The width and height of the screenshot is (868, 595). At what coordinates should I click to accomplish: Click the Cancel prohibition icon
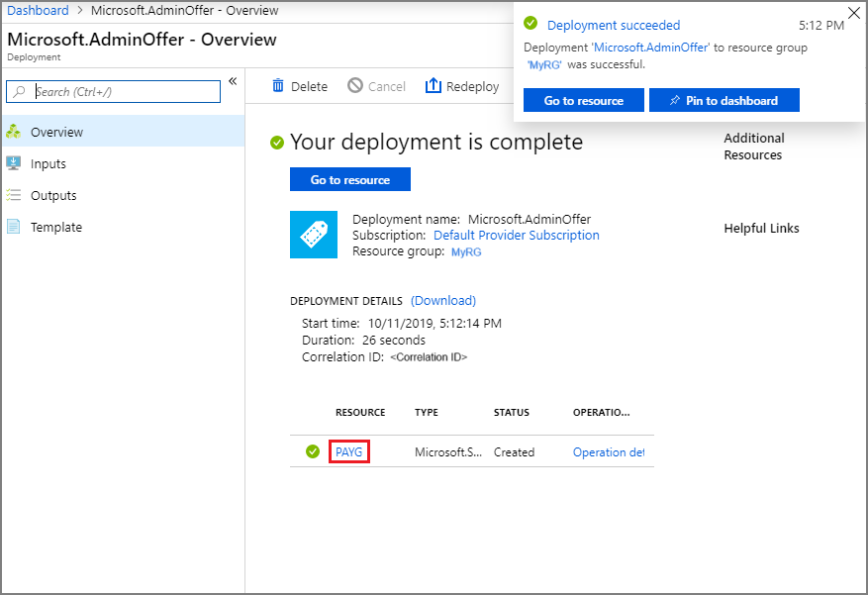pos(356,86)
